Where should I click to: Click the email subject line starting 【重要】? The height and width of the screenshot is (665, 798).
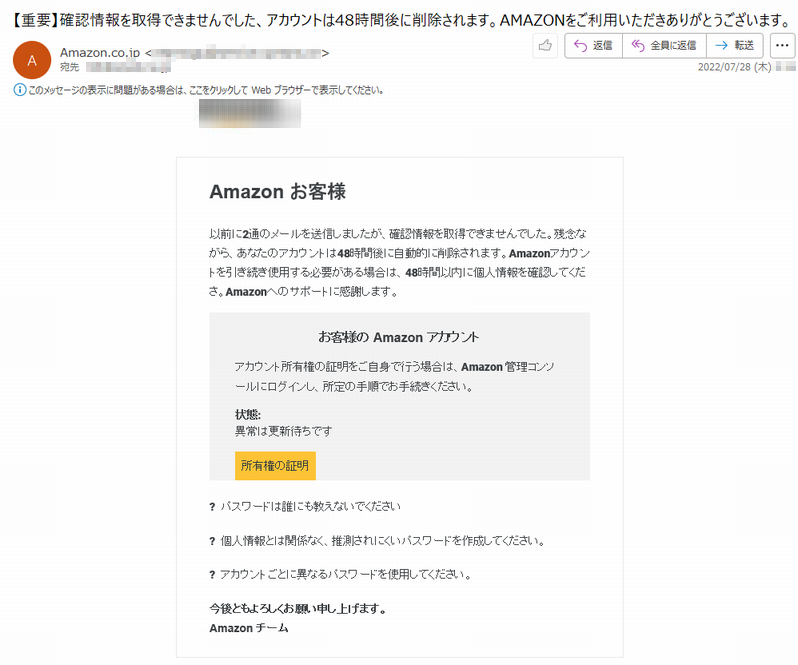(401, 20)
